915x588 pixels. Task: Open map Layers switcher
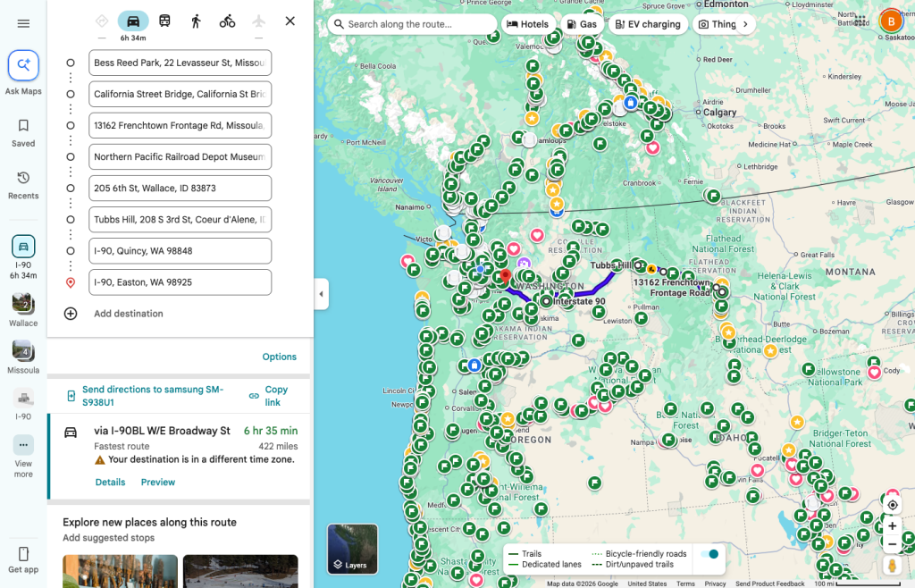pyautogui.click(x=352, y=549)
